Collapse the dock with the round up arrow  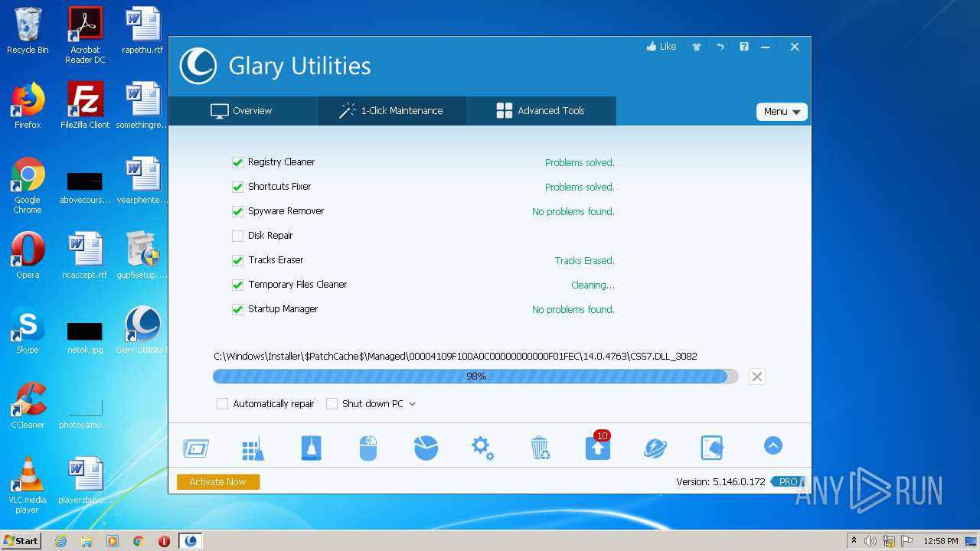coord(773,445)
